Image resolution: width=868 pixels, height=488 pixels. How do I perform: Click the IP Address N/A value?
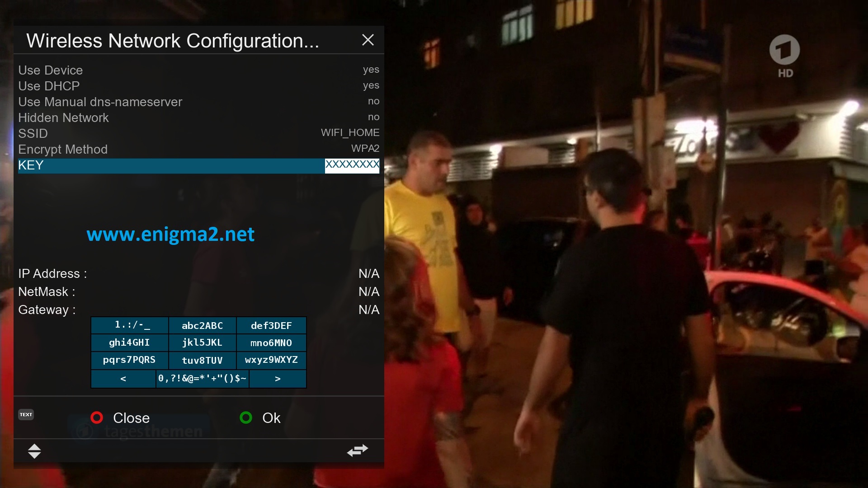(369, 273)
